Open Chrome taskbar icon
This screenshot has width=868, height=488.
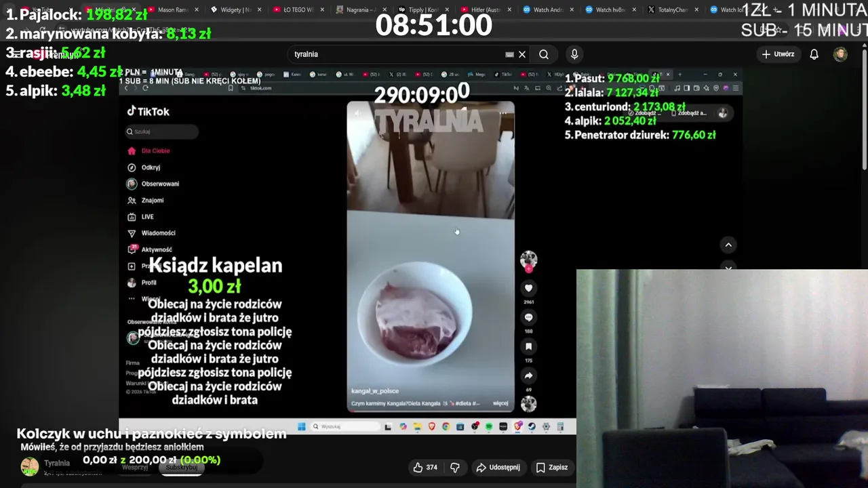(446, 426)
